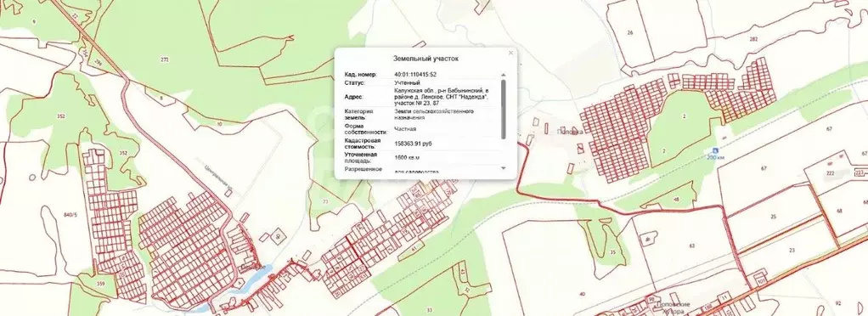Viewport: 868px width, 316px height.
Task: Click the 200 км station marker icon
Action: click(715, 150)
